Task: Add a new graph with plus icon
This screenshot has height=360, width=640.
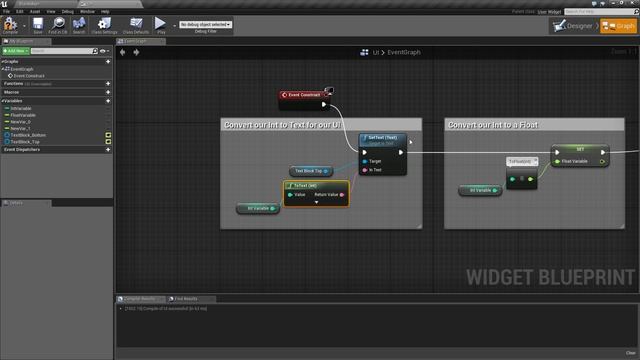Action: click(108, 62)
